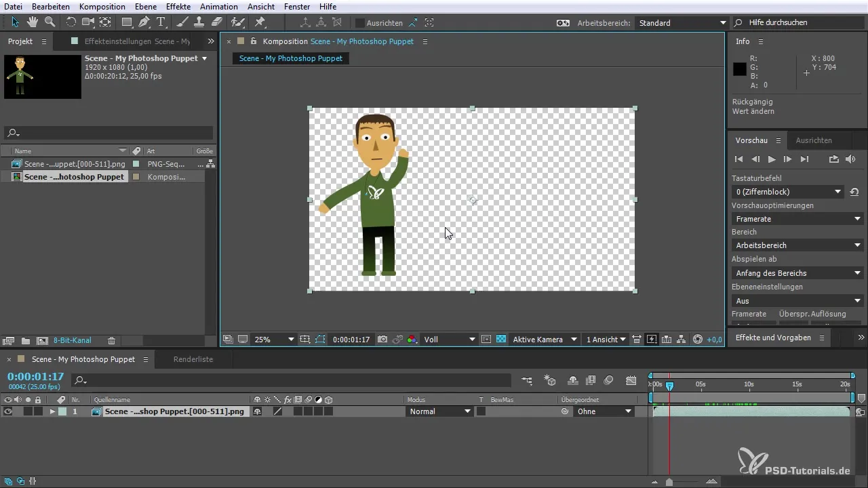The image size is (868, 488).
Task: Toggle mask and shape path visibility
Action: click(320, 339)
